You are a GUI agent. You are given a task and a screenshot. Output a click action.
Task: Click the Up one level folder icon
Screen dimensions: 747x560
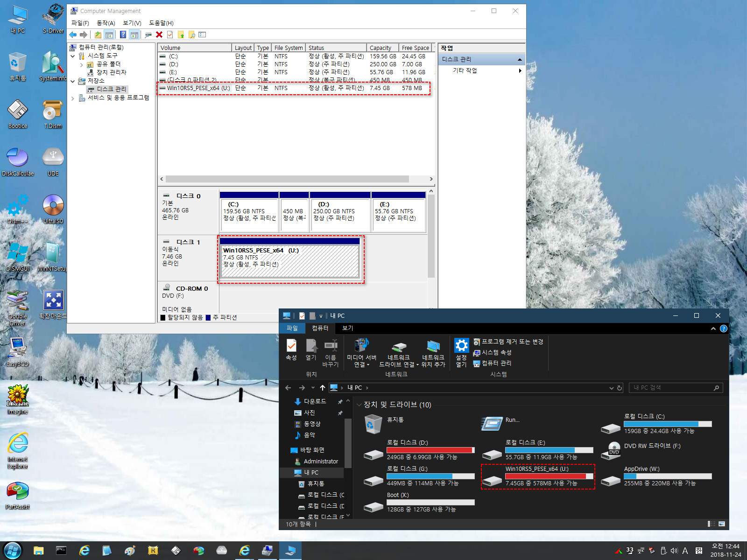pyautogui.click(x=98, y=35)
